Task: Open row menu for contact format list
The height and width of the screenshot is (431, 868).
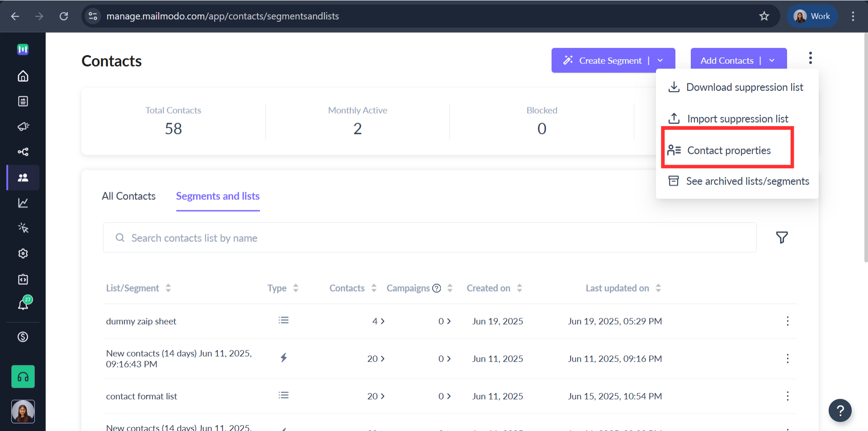Action: (788, 396)
